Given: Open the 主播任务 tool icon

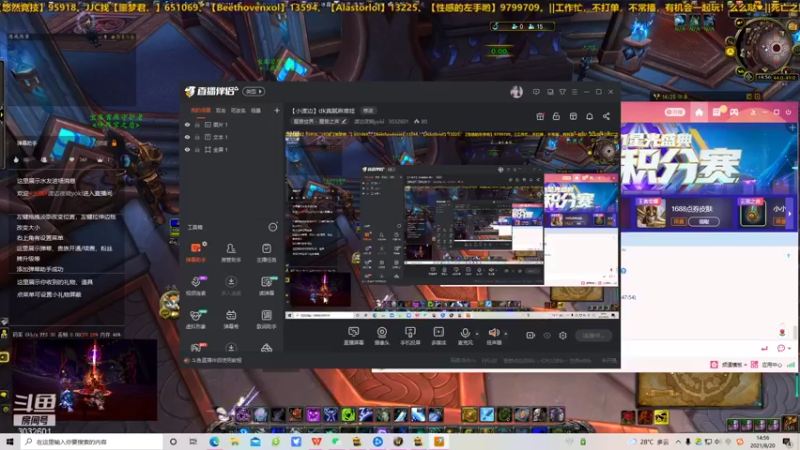Looking at the screenshot, I should pyautogui.click(x=266, y=252).
